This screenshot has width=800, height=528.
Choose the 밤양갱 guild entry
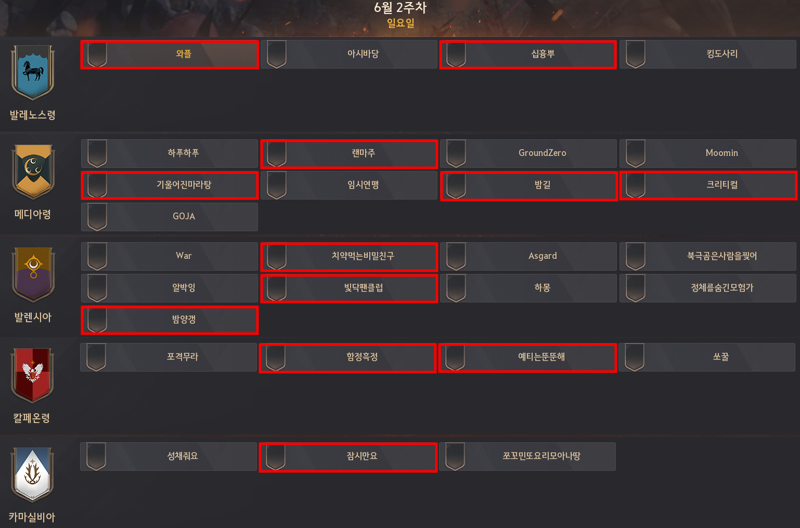pos(169,320)
